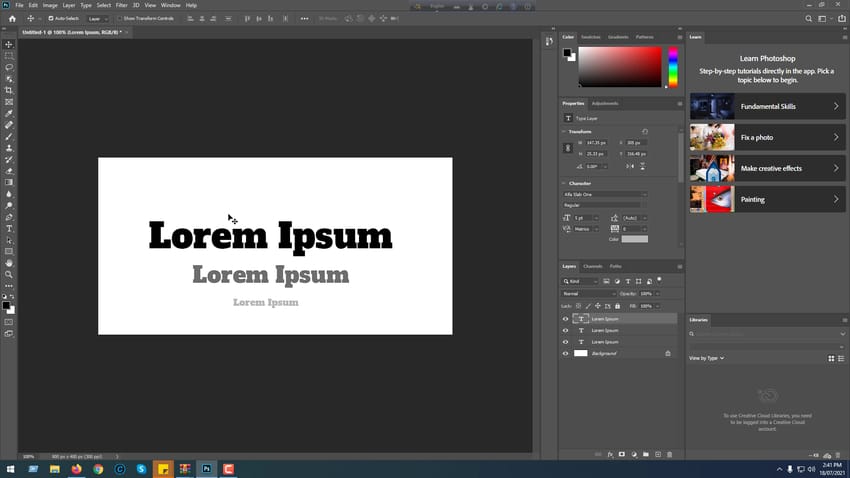Select the Hand tool
Screen dimensions: 850x478
coord(9,263)
